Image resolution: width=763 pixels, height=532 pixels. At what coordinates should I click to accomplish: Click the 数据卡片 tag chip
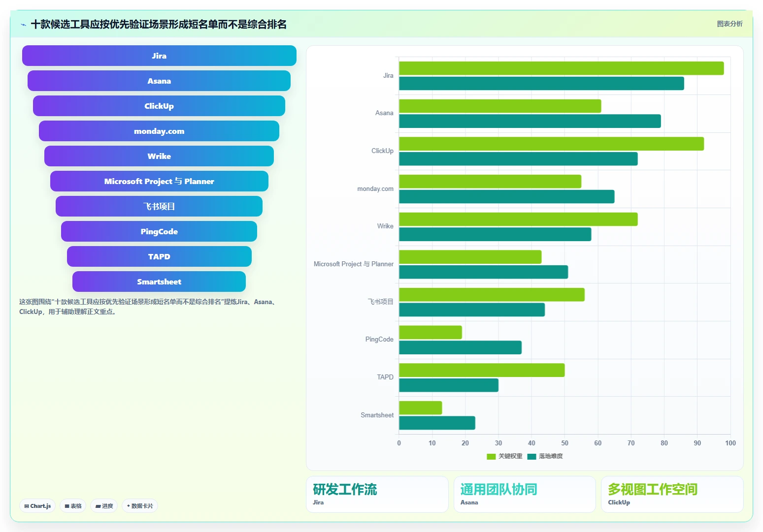tap(140, 506)
